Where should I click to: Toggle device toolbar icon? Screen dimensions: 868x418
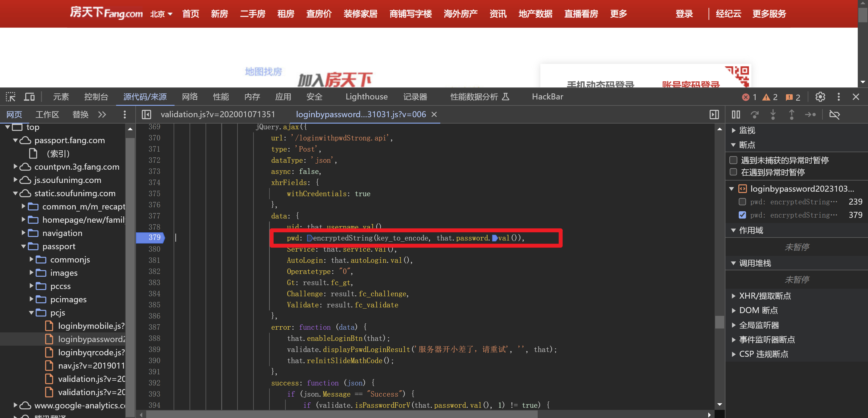[x=29, y=97]
